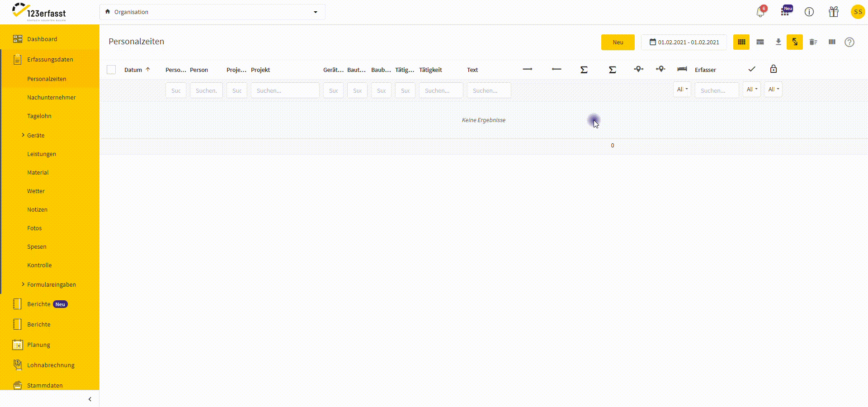The width and height of the screenshot is (868, 407).
Task: Click the Neu button
Action: point(618,42)
